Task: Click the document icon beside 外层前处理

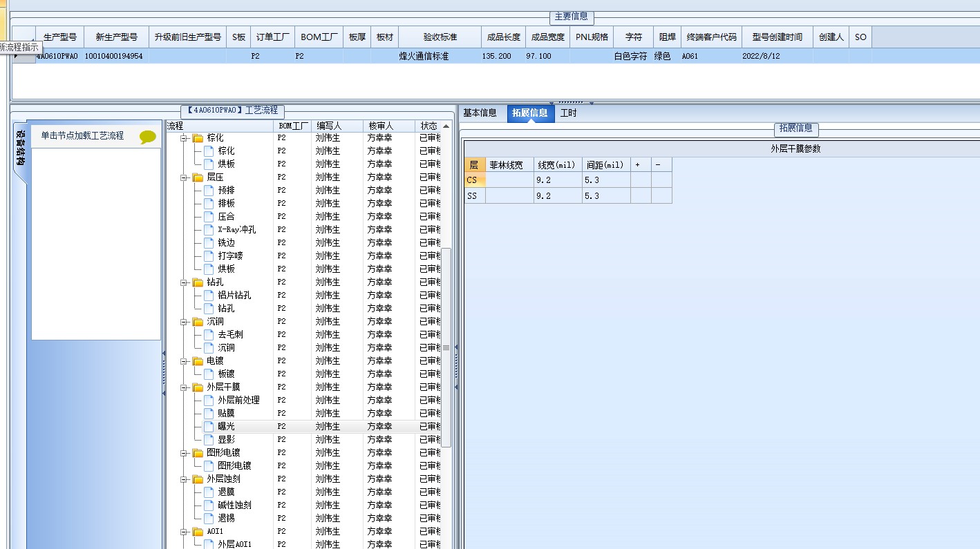Action: (x=209, y=400)
